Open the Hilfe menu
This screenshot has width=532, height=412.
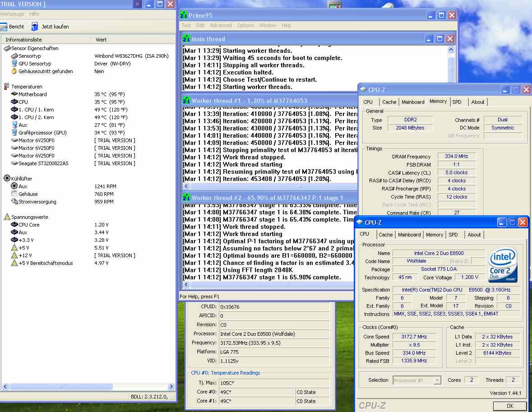[34, 14]
